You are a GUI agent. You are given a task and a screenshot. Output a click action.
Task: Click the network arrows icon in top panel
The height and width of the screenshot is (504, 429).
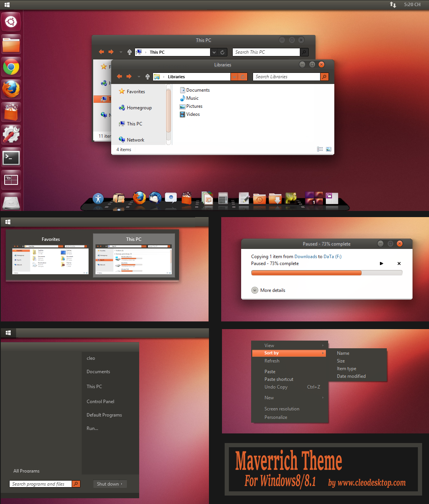393,5
